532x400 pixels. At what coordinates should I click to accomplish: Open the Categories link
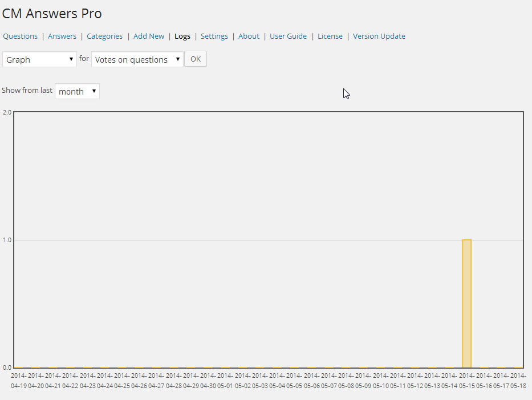coord(104,36)
